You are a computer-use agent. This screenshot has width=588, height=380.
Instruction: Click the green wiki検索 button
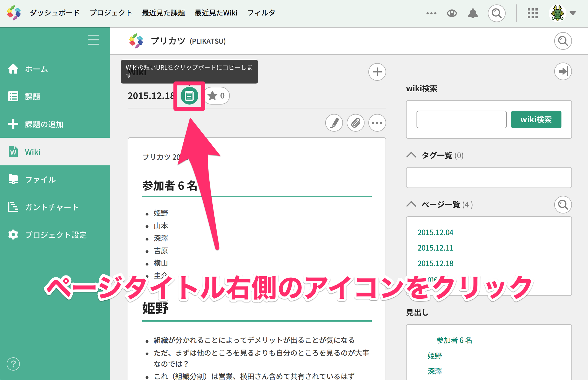pyautogui.click(x=536, y=119)
